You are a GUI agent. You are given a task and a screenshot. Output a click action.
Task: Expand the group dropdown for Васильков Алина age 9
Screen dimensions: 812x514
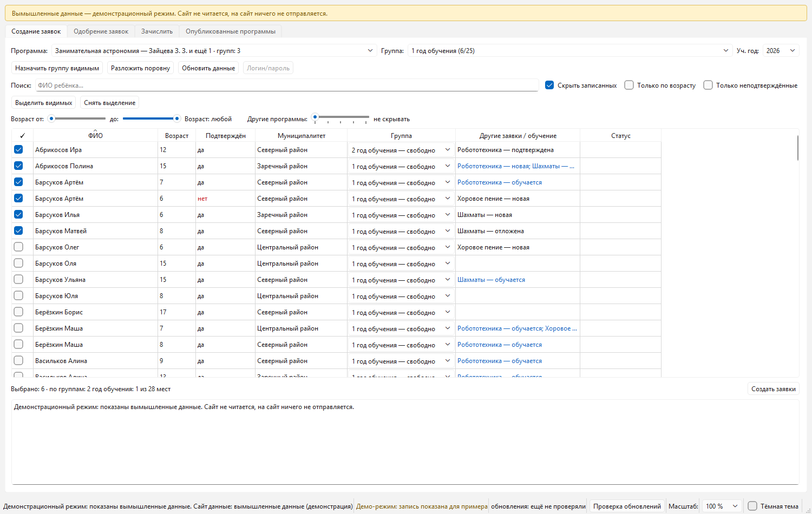pos(401,361)
